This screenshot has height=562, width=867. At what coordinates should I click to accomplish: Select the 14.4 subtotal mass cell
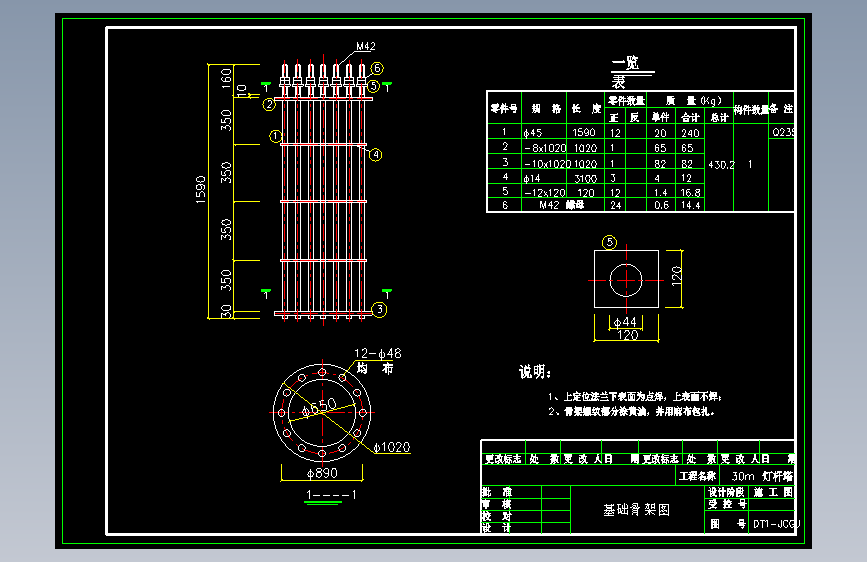point(691,205)
